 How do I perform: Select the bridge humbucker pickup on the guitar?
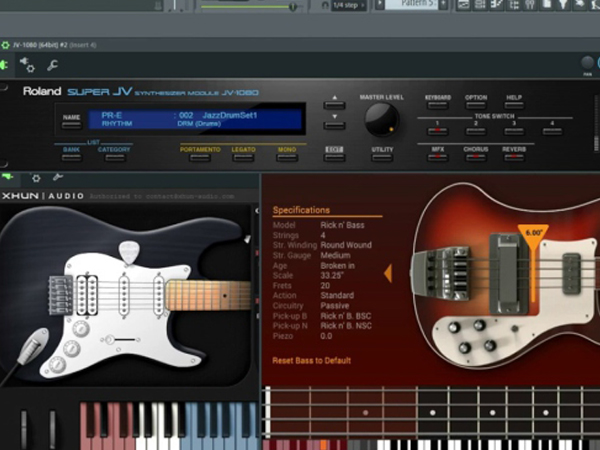tap(87, 295)
